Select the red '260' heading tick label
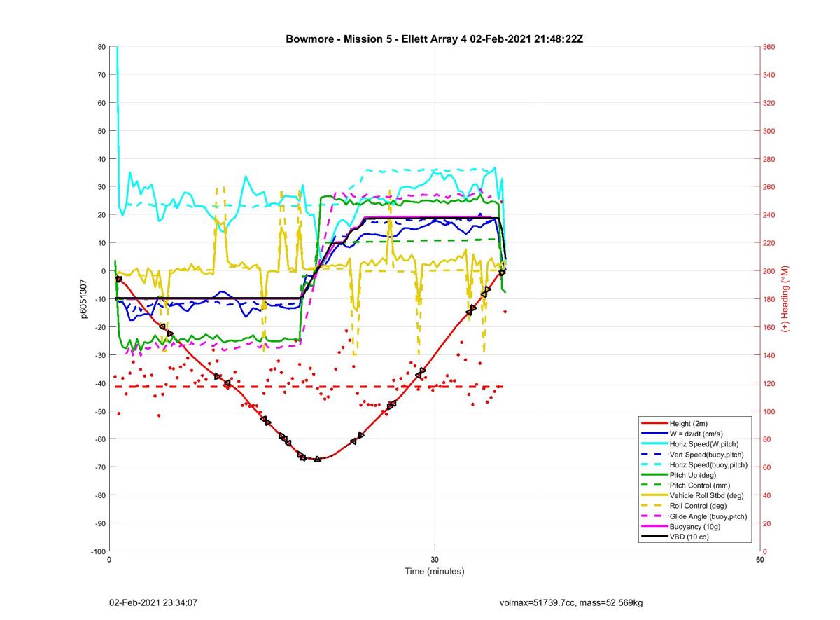This screenshot has height=620, width=840. click(769, 187)
